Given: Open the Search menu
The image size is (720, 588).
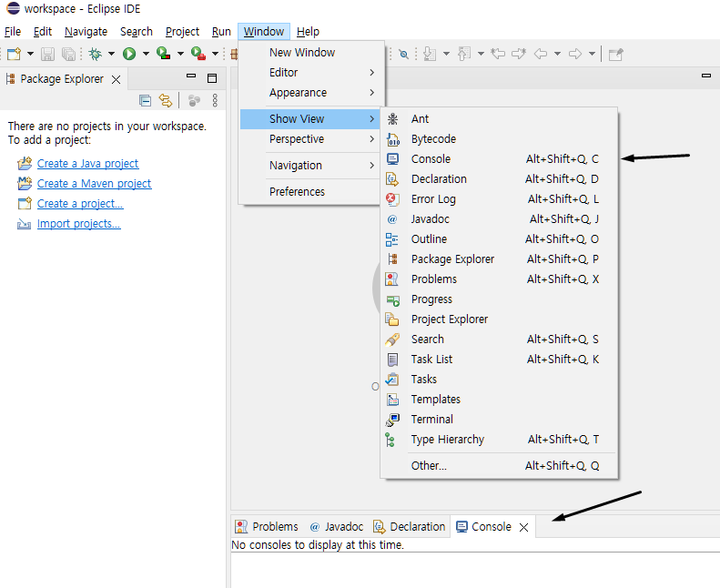Looking at the screenshot, I should tap(137, 32).
